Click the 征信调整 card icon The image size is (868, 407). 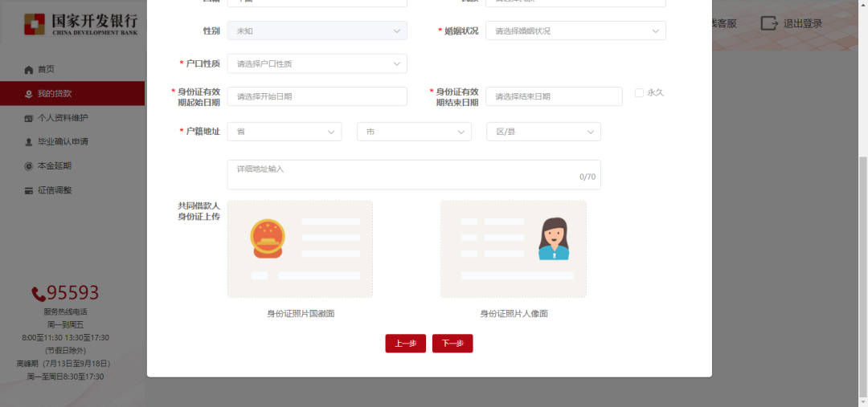[29, 190]
